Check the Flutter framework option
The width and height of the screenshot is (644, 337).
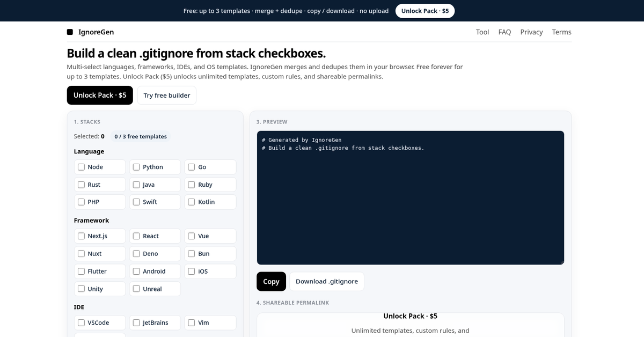pos(82,272)
